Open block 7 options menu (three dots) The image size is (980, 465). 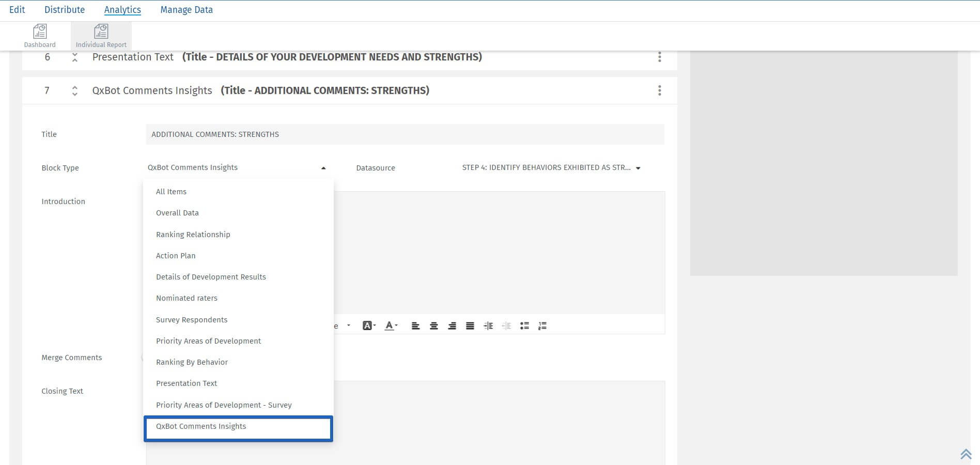pos(659,90)
